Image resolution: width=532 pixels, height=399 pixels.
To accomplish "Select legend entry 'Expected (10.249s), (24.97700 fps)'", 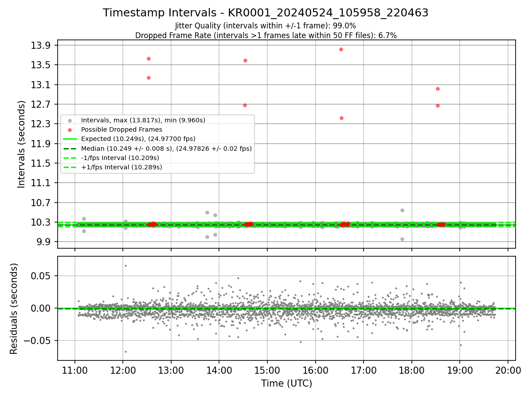I will [138, 139].
